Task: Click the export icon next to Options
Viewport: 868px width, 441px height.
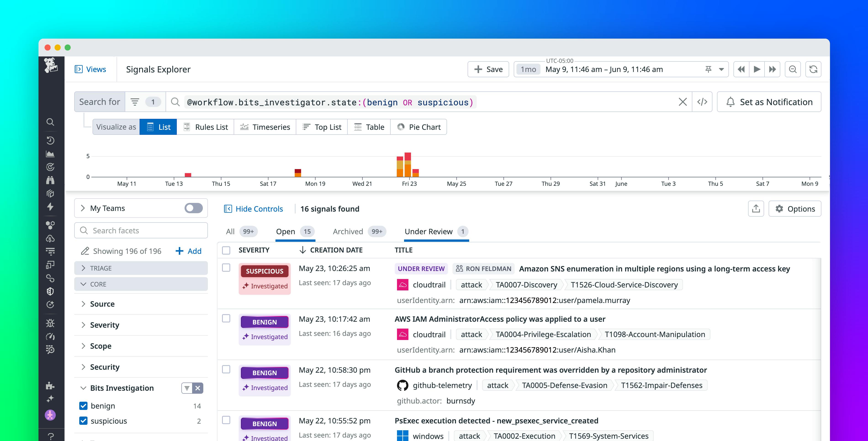Action: (756, 209)
